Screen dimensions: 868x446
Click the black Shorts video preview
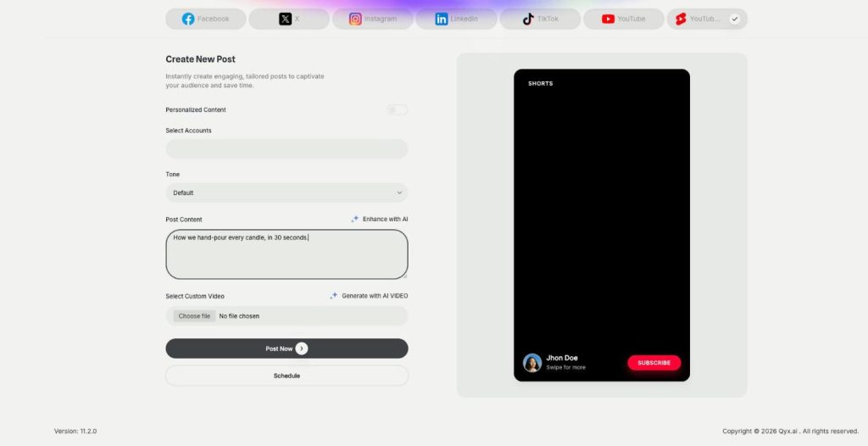(x=602, y=225)
